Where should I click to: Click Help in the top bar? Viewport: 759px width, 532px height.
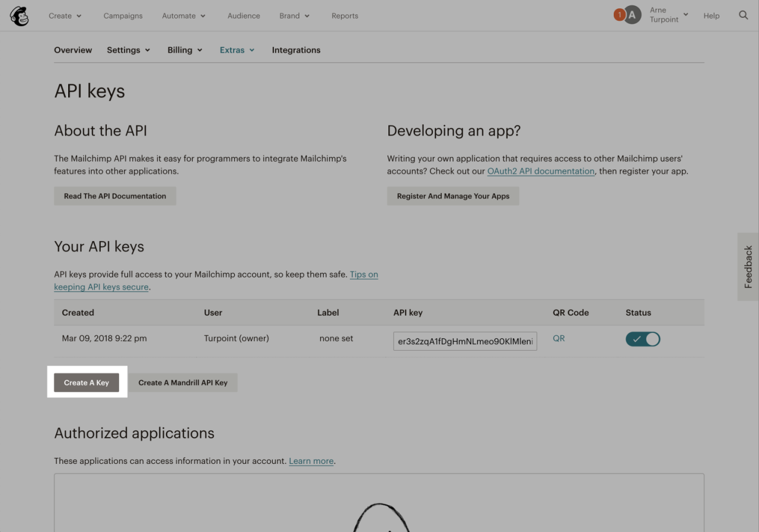712,16
